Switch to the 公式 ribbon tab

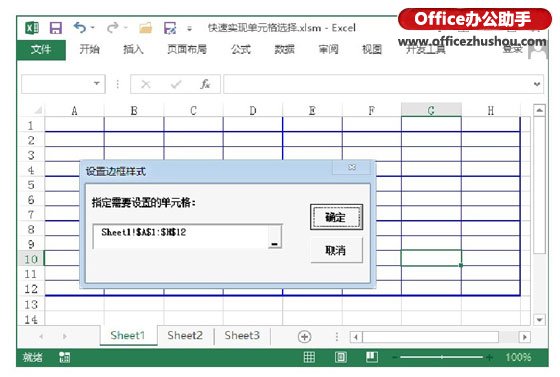pyautogui.click(x=241, y=49)
